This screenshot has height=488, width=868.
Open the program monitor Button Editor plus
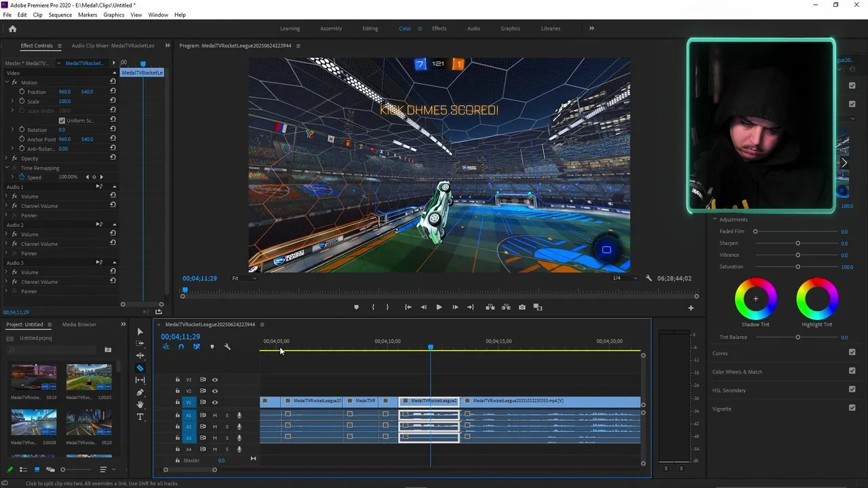(691, 308)
